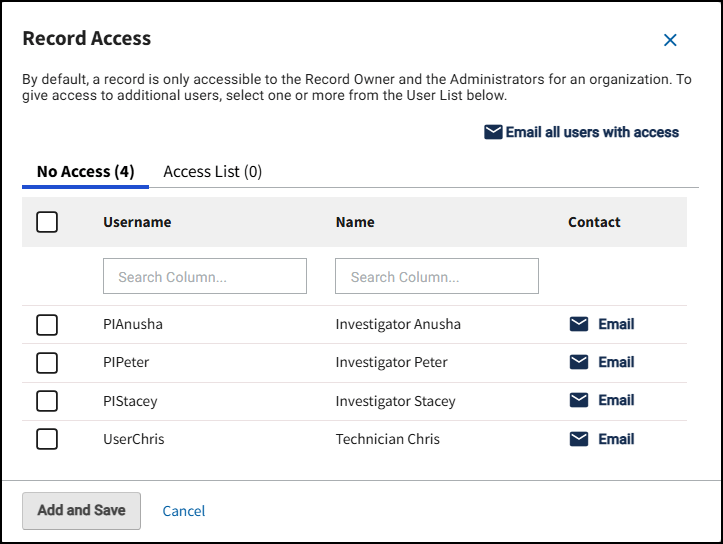Image resolution: width=723 pixels, height=544 pixels.
Task: Click envelope icon beside Email all users
Action: 493,132
